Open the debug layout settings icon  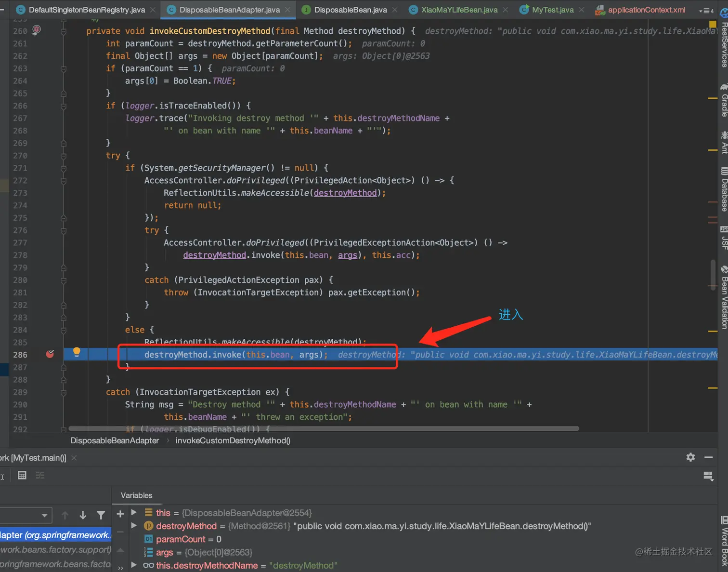(708, 476)
